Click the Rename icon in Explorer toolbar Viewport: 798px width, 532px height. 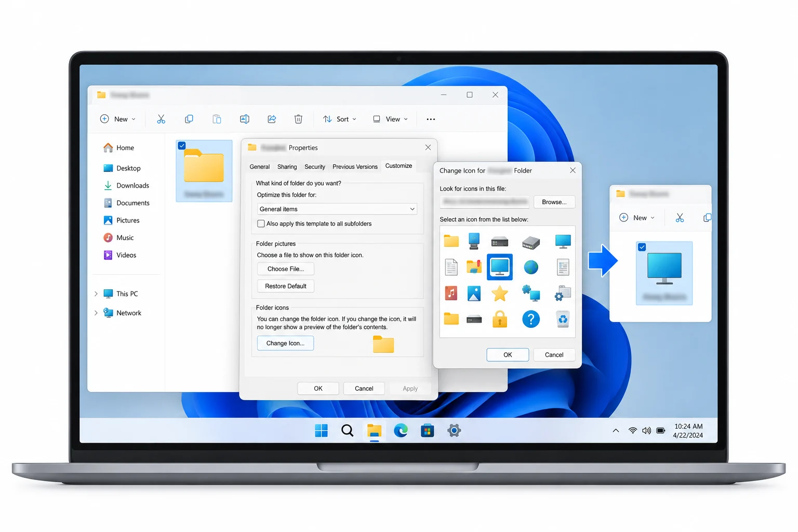click(x=244, y=119)
